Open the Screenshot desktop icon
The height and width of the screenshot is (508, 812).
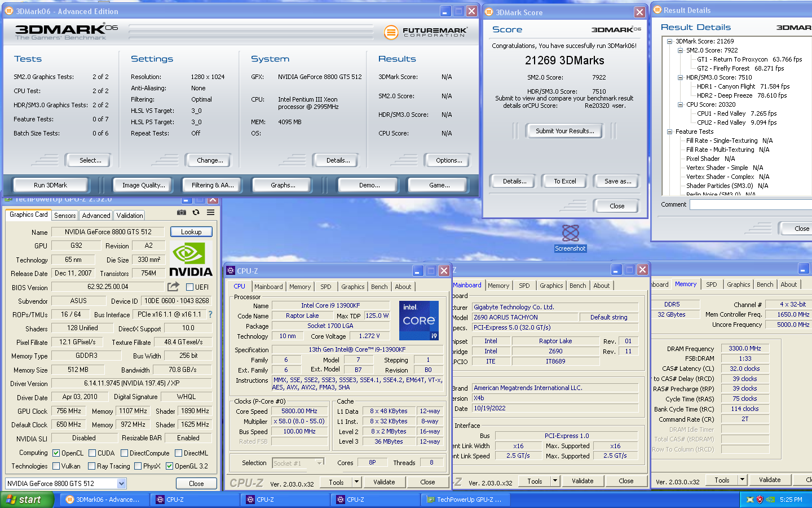[x=570, y=238]
